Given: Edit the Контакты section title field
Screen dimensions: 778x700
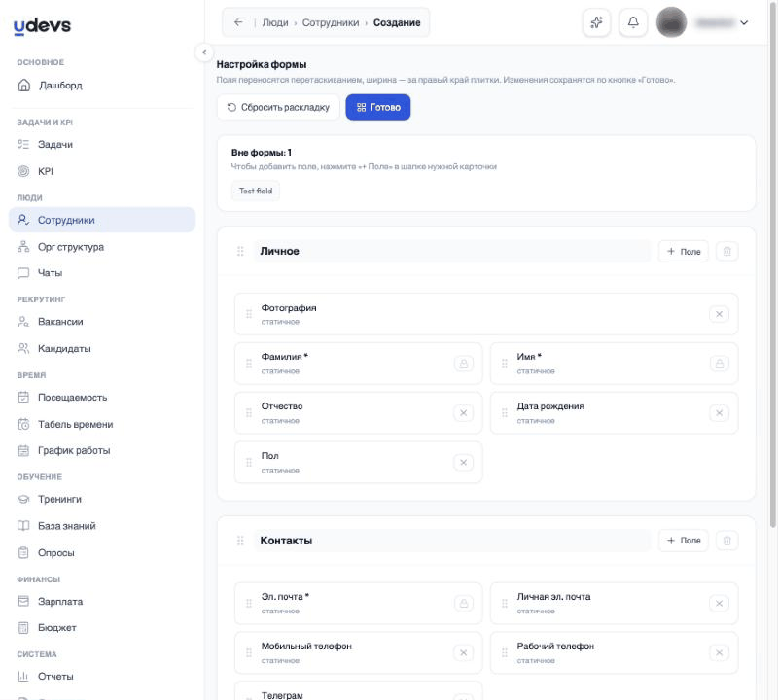Looking at the screenshot, I should pos(452,541).
